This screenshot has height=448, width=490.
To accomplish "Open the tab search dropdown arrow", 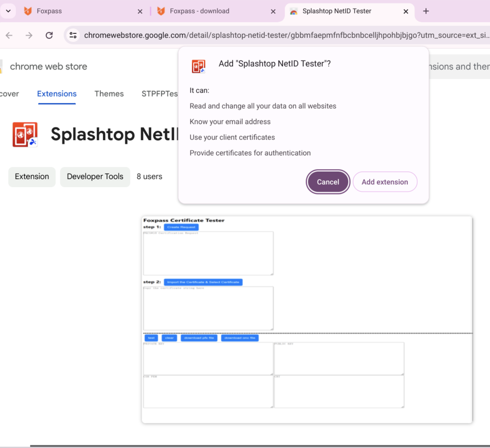I will click(8, 11).
